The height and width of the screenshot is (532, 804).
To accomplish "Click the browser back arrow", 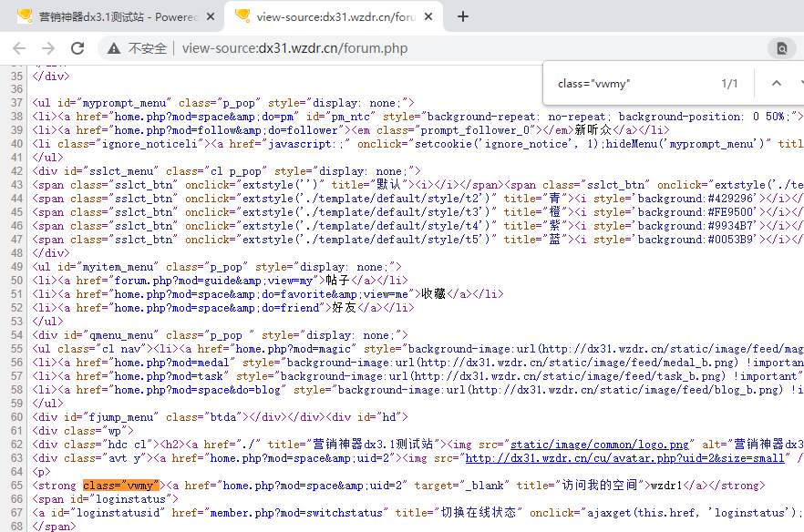I will (20, 48).
